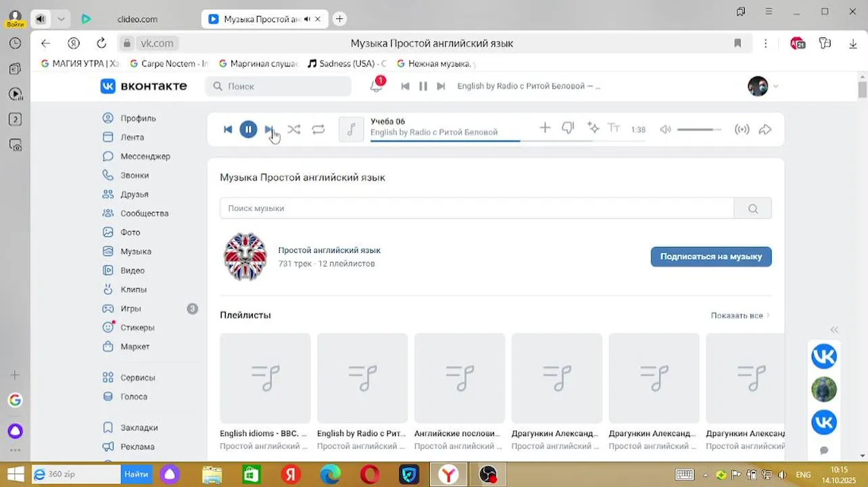Switch to the clideo.com browser tab

[x=137, y=19]
